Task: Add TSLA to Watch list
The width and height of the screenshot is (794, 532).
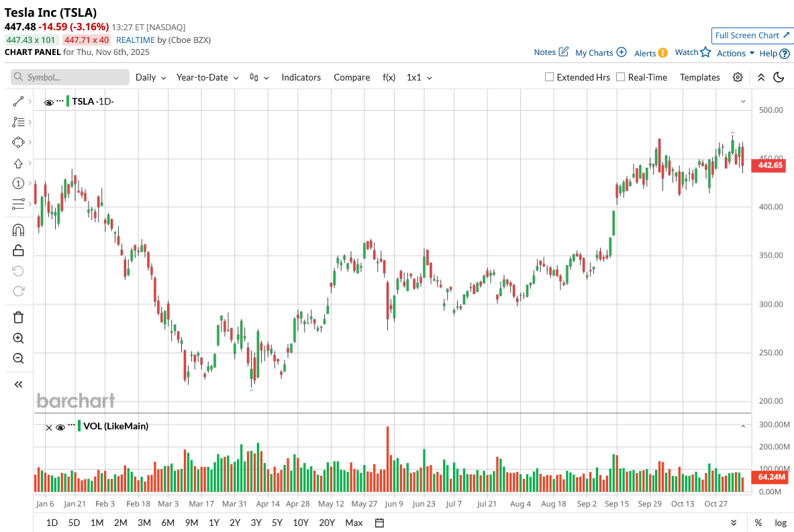Action: tap(693, 52)
